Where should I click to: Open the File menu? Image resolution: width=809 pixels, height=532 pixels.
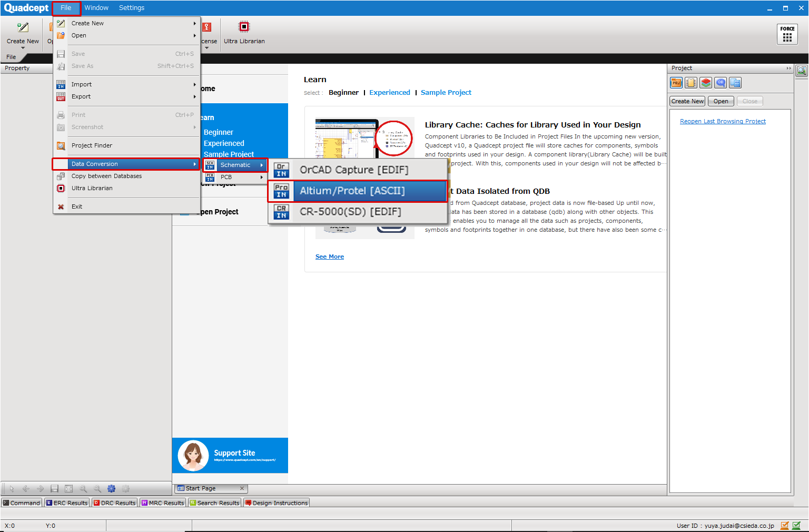tap(66, 8)
